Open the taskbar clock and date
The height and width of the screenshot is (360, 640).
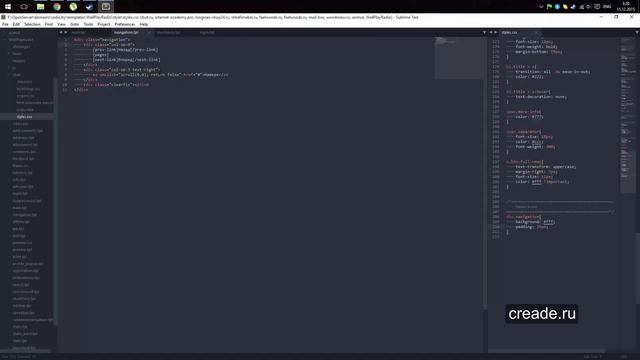(x=626, y=7)
